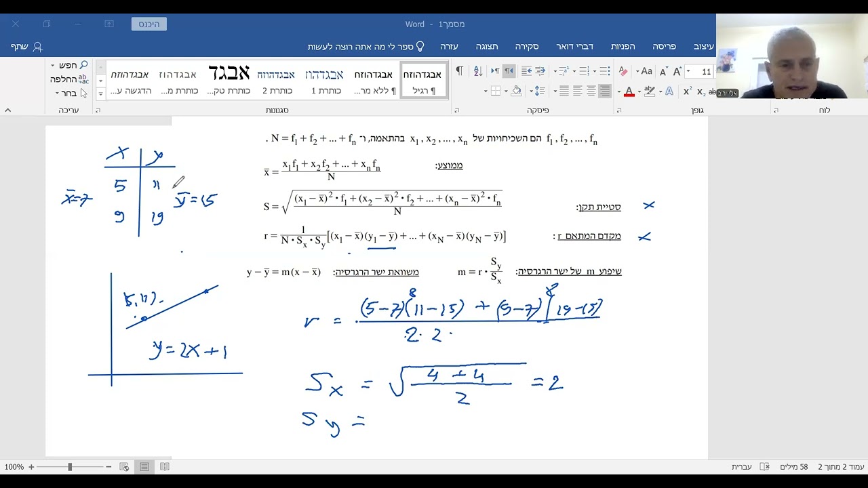Screen dimensions: 868x488
Task: Align text left
Action: click(578, 91)
